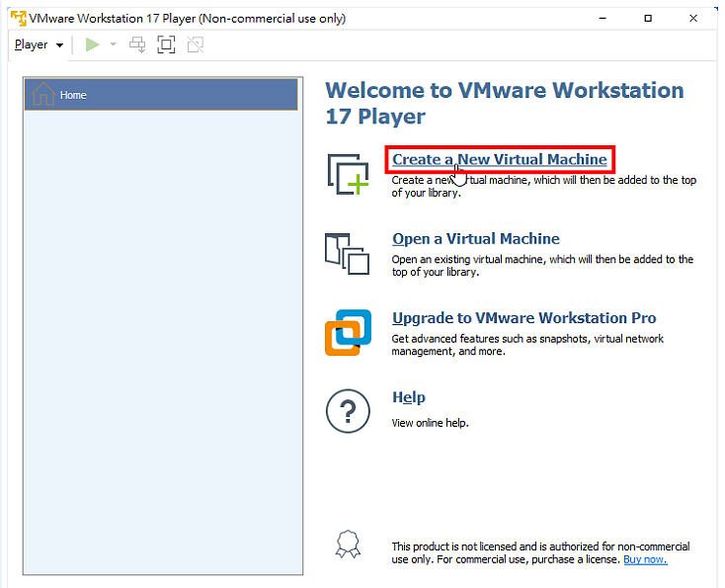
Task: Open the Player menu
Action: click(x=39, y=44)
